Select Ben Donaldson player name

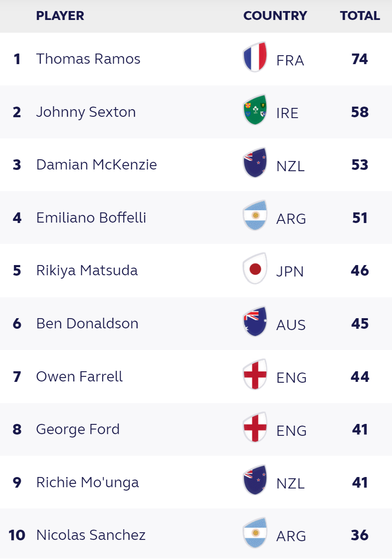[87, 323]
